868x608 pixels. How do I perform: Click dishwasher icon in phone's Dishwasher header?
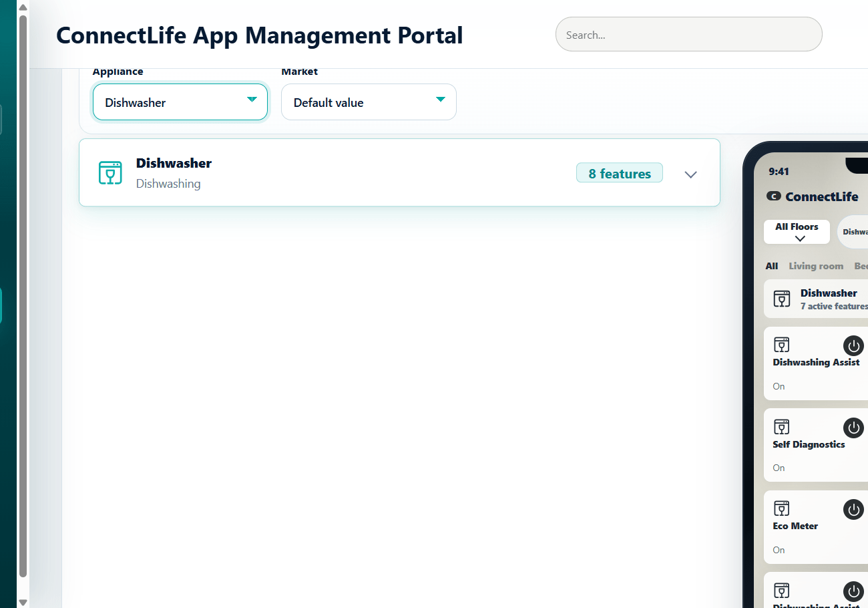(x=782, y=299)
